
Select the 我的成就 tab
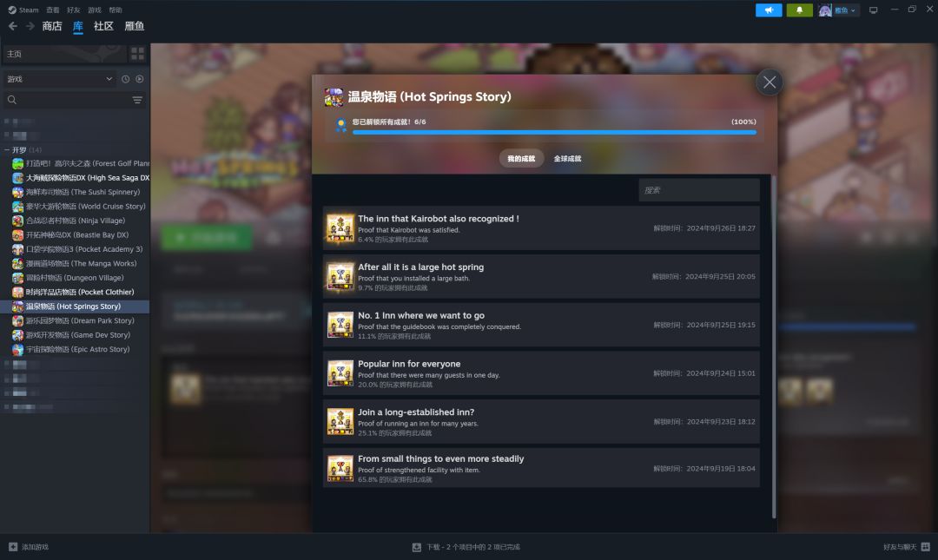521,159
